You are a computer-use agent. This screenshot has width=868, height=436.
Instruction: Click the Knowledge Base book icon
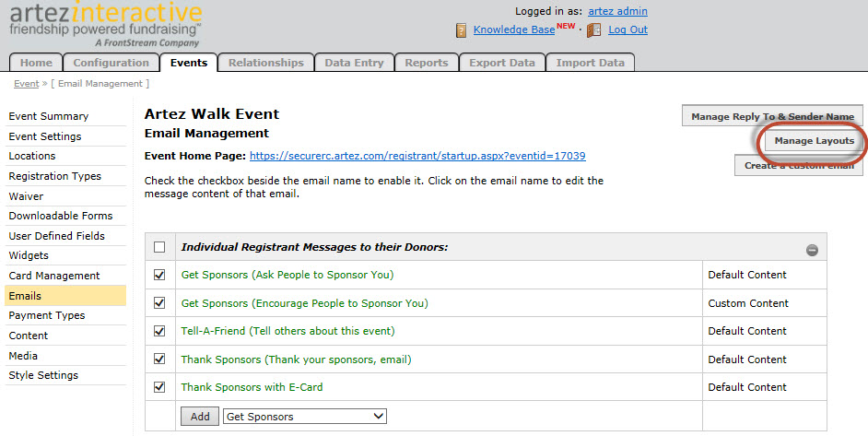coord(461,29)
